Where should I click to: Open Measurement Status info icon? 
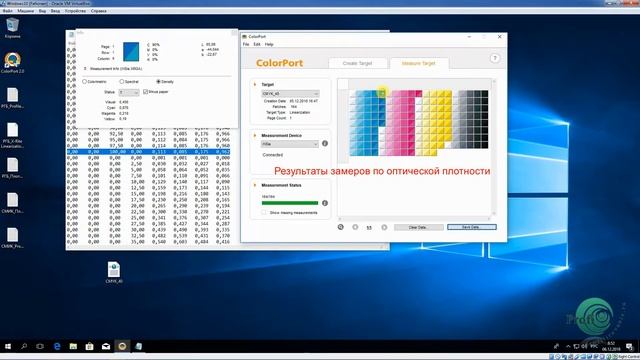tap(325, 203)
